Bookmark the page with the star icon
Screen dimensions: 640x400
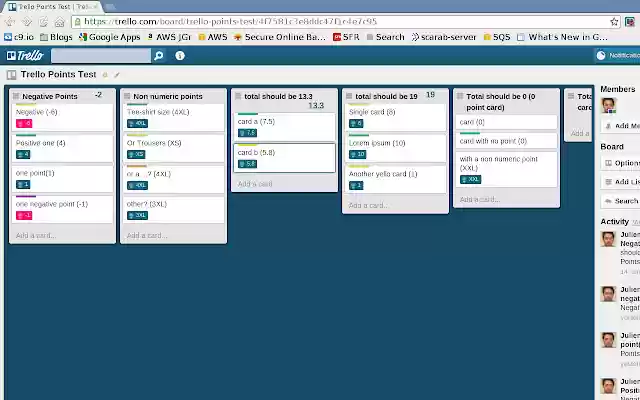[x=614, y=22]
